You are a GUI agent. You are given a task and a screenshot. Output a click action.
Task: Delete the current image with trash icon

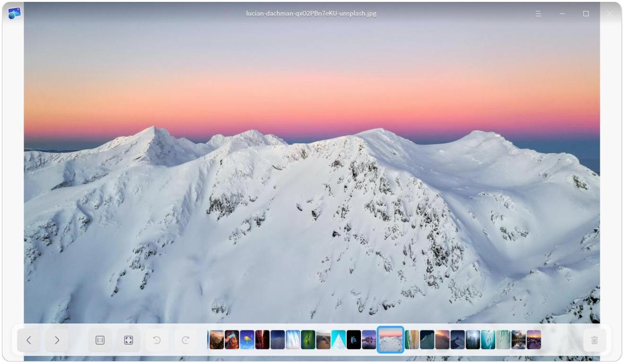[595, 340]
